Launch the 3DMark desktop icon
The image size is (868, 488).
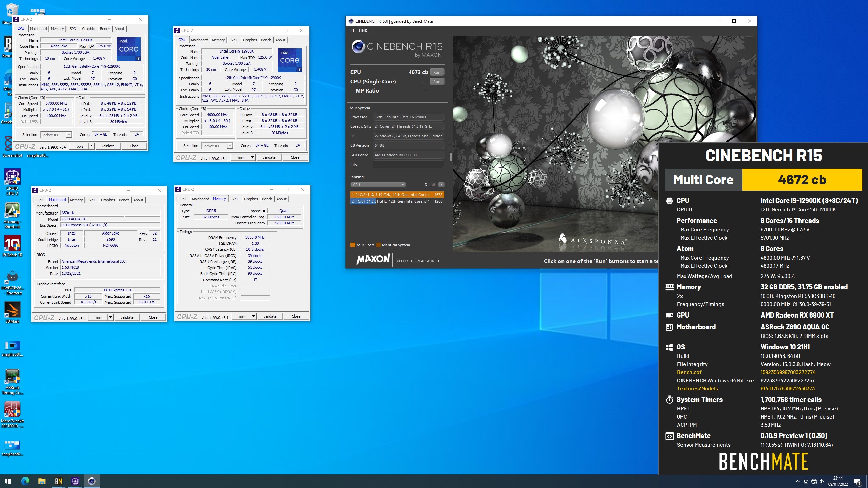tap(13, 312)
